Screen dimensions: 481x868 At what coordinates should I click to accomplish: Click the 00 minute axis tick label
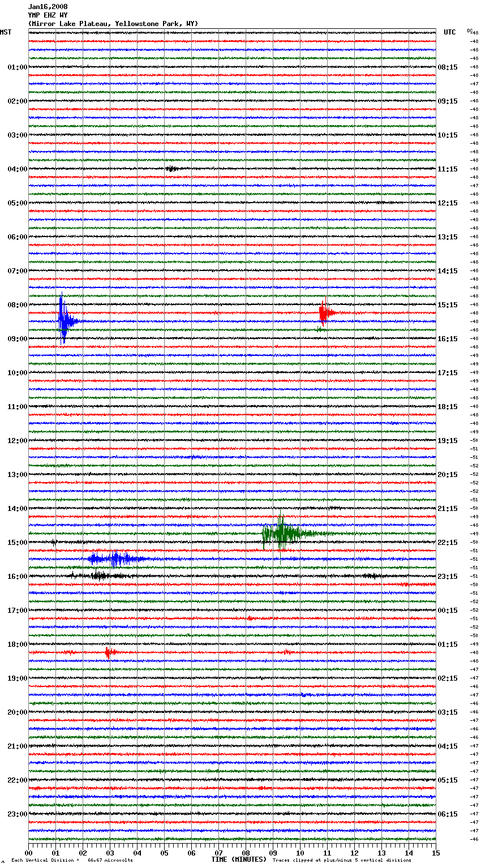click(x=28, y=853)
